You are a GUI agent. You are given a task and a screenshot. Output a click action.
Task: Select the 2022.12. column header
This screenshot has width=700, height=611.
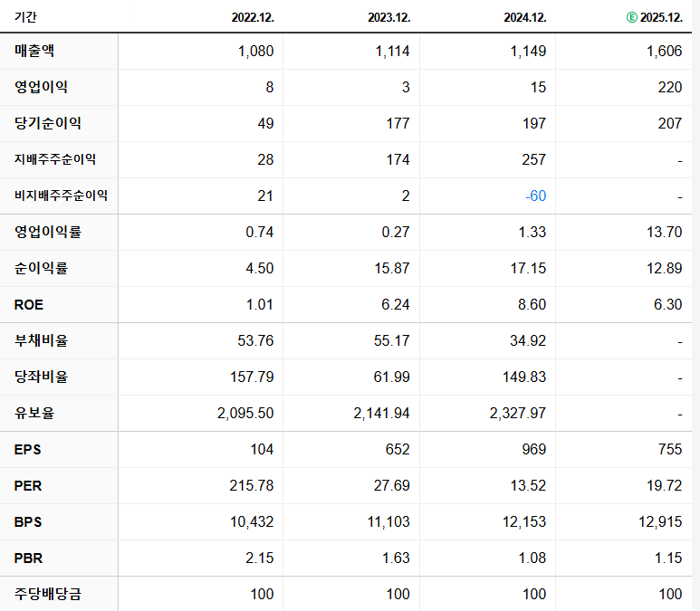[253, 17]
